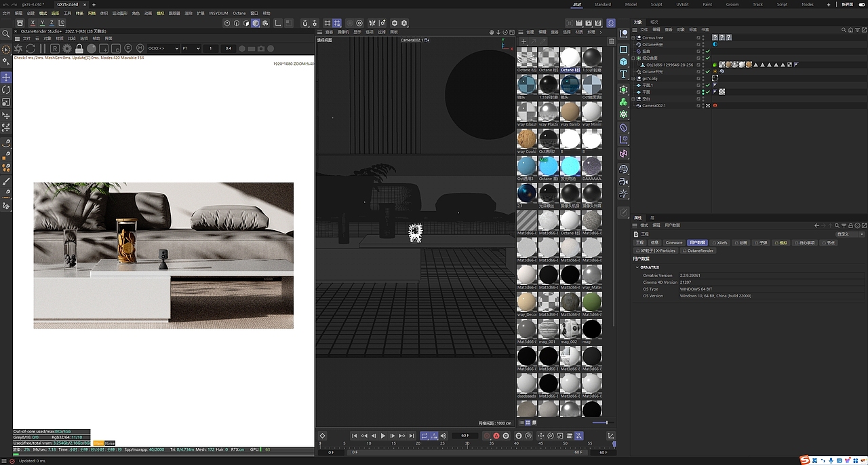This screenshot has height=465, width=868.
Task: Add a new document tab with plus
Action: (x=94, y=4)
